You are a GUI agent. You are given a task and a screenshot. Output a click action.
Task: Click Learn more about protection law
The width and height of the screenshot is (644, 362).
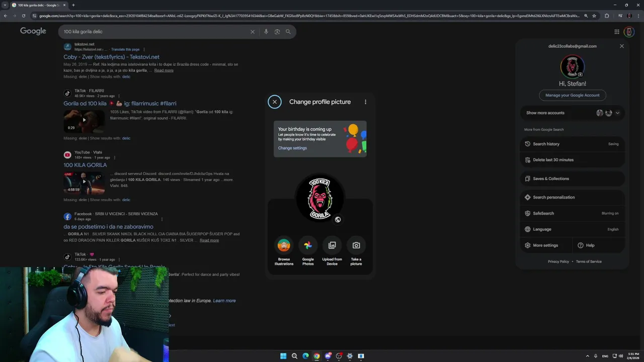point(224,301)
